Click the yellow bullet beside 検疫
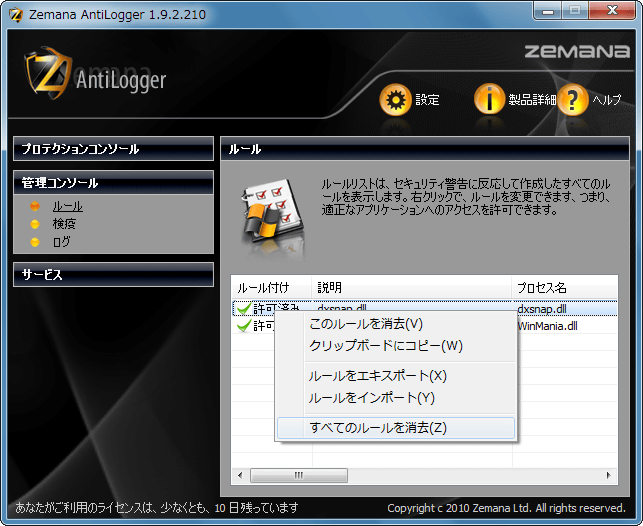The image size is (643, 526). click(35, 224)
